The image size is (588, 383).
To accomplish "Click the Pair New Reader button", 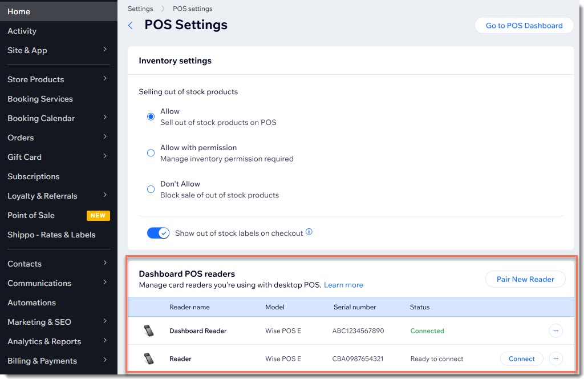I will (525, 279).
